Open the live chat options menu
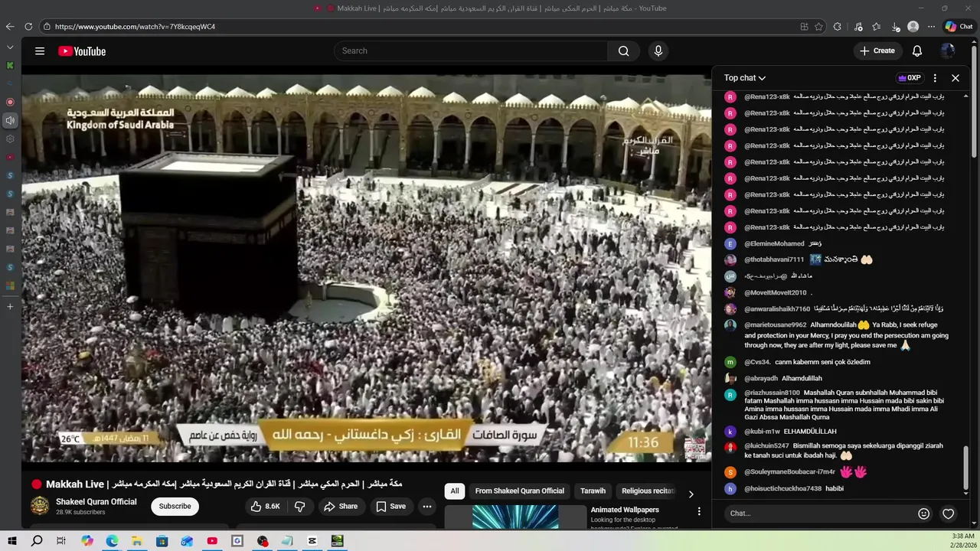The height and width of the screenshot is (551, 980). coord(935,78)
